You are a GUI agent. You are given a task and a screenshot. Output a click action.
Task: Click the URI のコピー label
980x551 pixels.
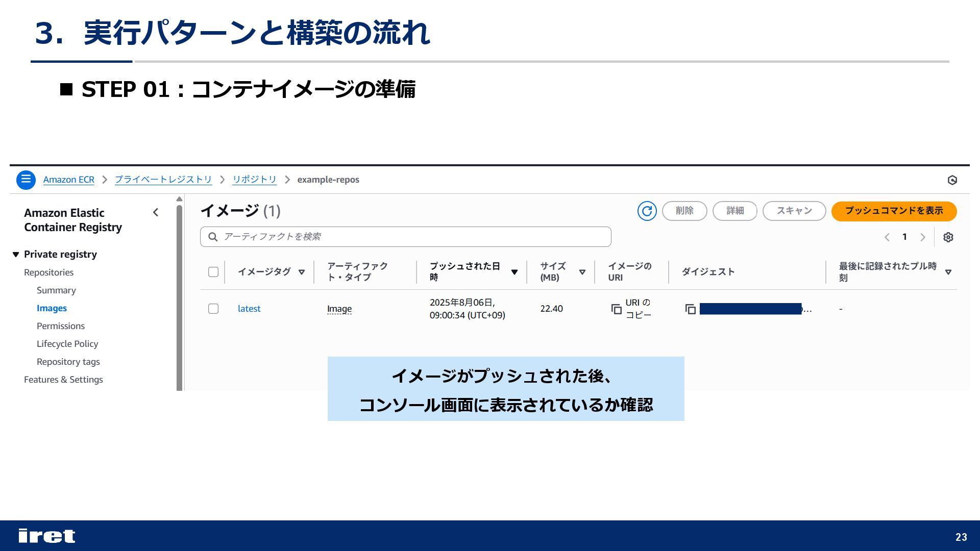click(639, 309)
